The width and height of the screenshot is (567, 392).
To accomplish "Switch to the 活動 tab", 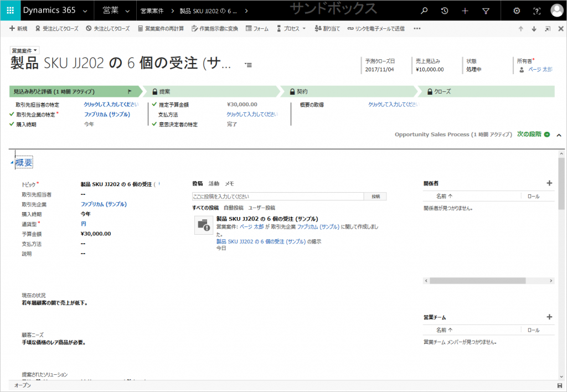I will tap(214, 183).
